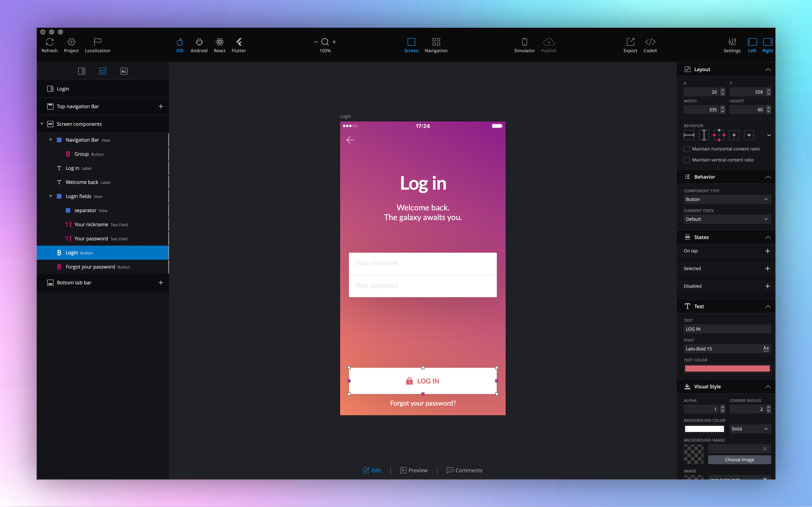Launch the Simulator phone icon
812x507 pixels.
pyautogui.click(x=524, y=42)
